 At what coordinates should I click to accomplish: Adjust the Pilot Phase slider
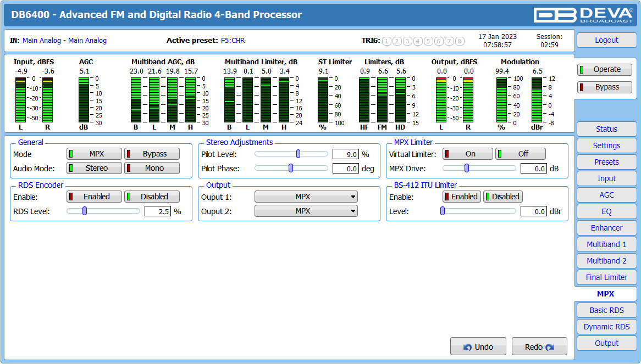[x=291, y=168]
